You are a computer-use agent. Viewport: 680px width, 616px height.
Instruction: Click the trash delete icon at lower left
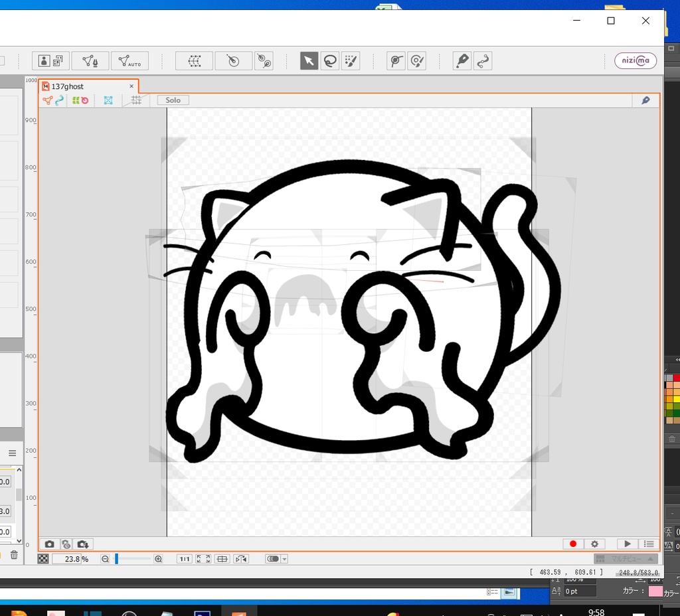coord(15,555)
